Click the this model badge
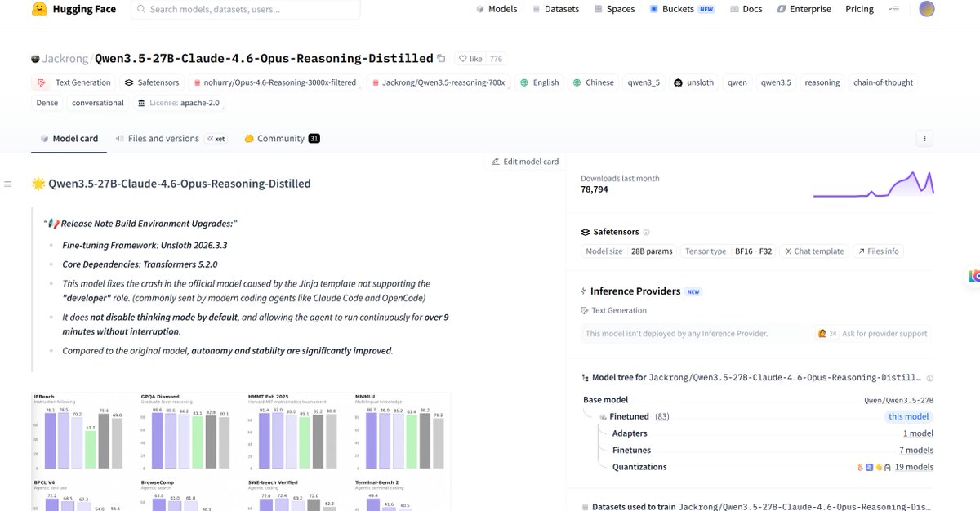The height and width of the screenshot is (511, 980). [908, 416]
